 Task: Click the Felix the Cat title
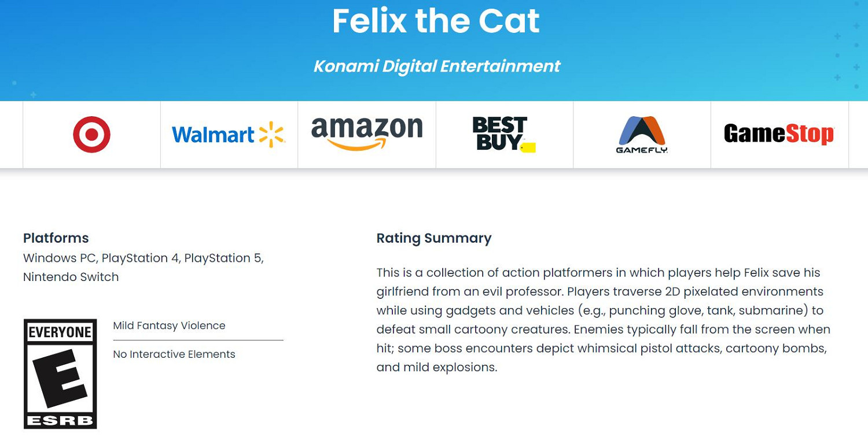[436, 21]
